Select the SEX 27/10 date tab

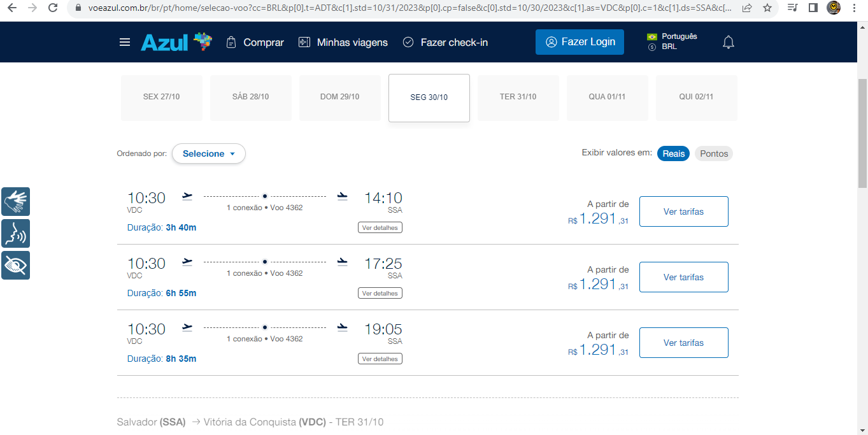click(162, 97)
